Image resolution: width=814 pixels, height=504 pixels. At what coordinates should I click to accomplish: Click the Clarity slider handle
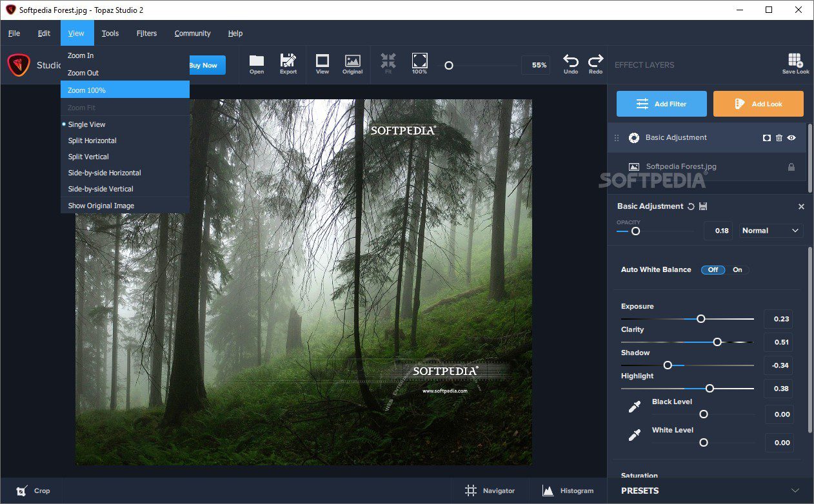pos(717,342)
